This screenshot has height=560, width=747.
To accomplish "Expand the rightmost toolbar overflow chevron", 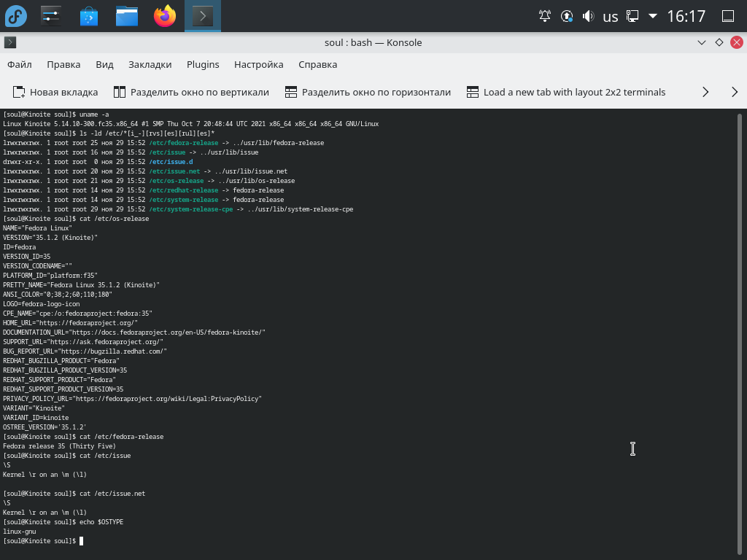I will (x=735, y=92).
